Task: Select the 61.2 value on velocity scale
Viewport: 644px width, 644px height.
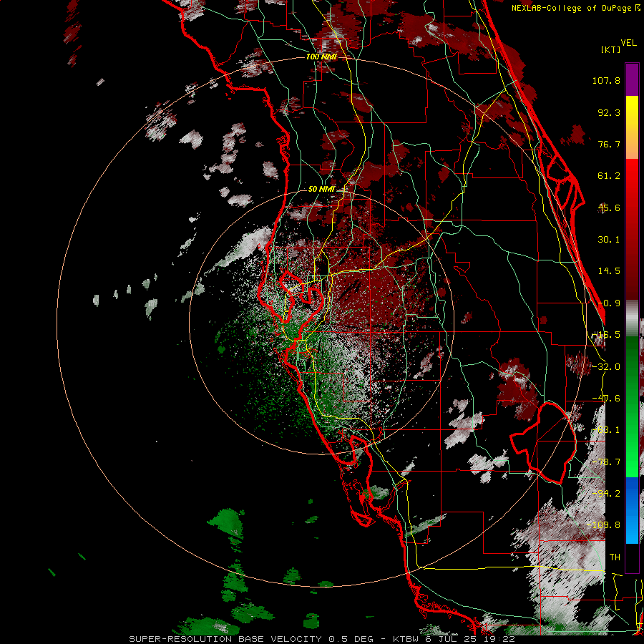Action: point(609,176)
